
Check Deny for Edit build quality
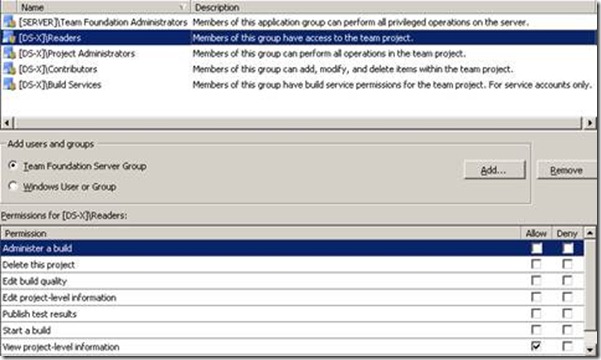tap(567, 281)
